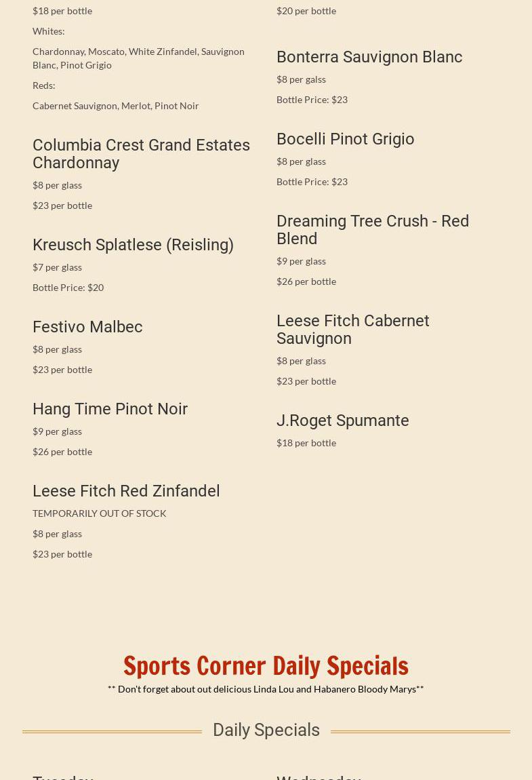Click the "Whites:" label
This screenshot has width=532, height=780.
49,31
